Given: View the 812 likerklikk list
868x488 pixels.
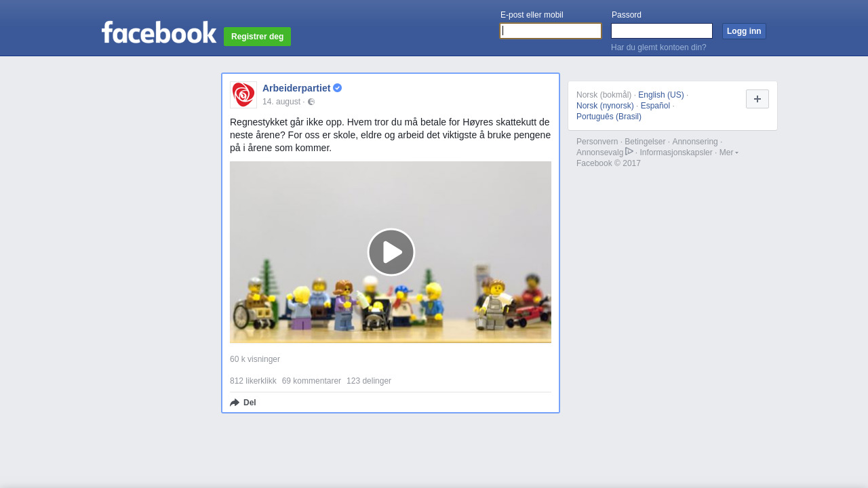Looking at the screenshot, I should click(253, 381).
